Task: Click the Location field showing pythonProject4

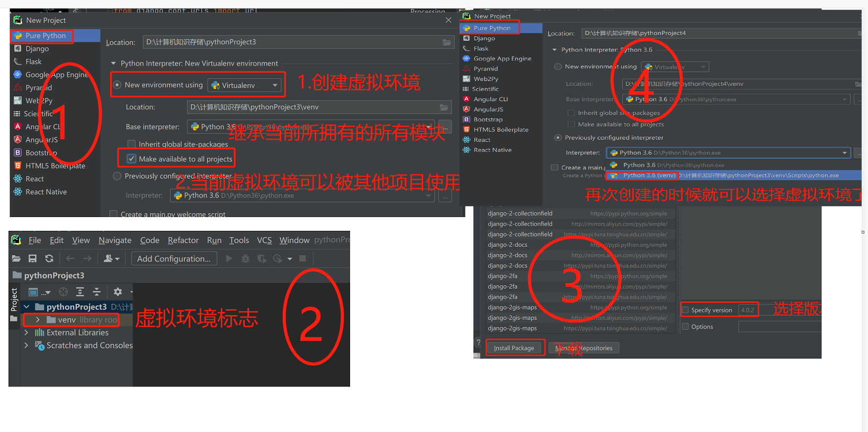Action: 721,33
